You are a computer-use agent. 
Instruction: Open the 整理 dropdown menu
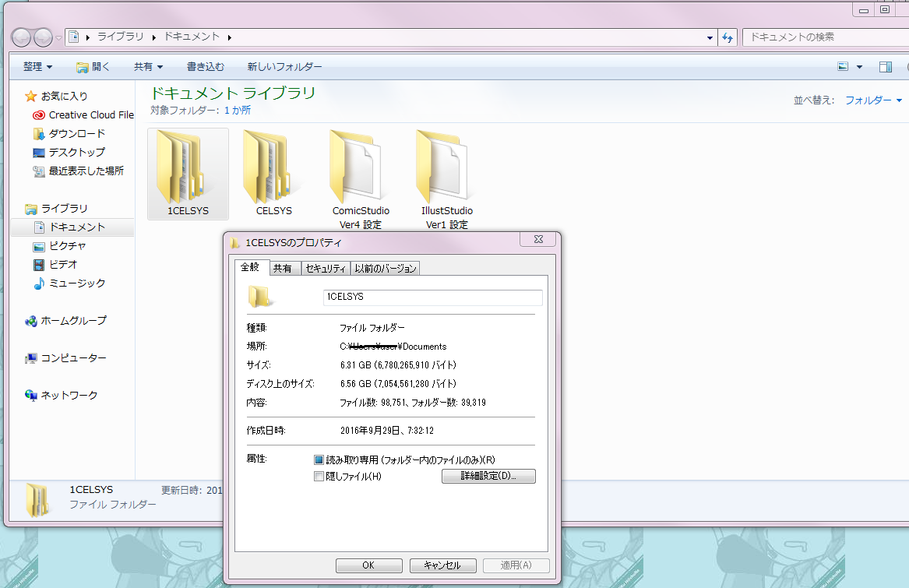pos(37,67)
